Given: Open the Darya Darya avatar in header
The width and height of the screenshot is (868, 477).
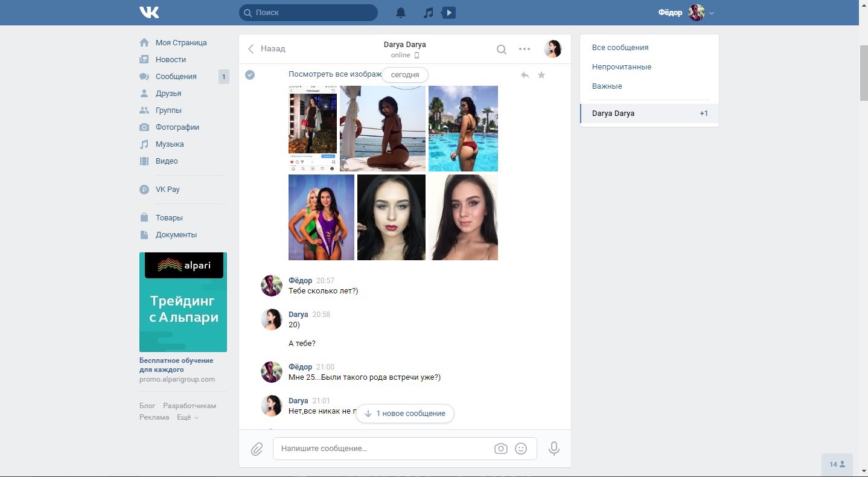Looking at the screenshot, I should pos(553,49).
